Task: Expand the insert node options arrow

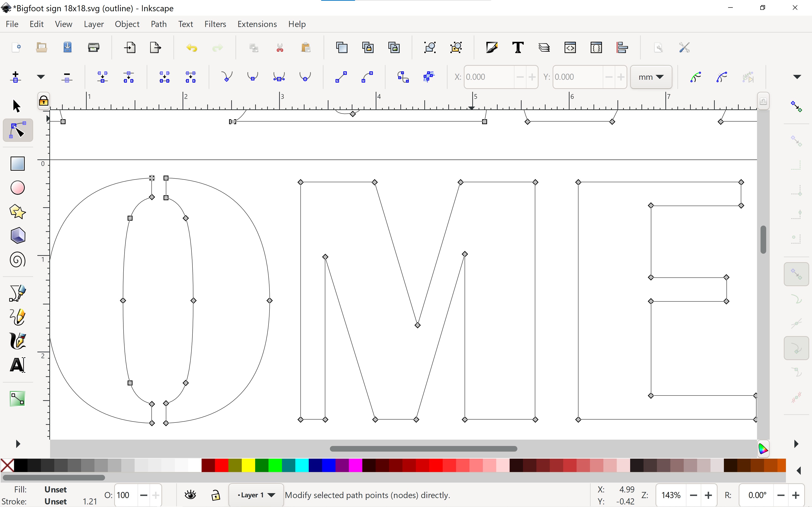Action: 41,77
